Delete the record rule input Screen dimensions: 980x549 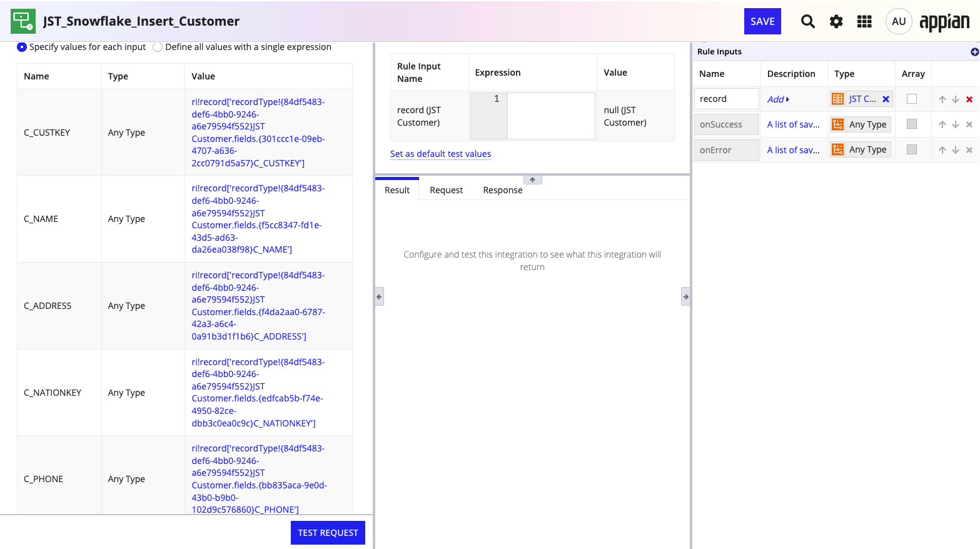[x=969, y=99]
